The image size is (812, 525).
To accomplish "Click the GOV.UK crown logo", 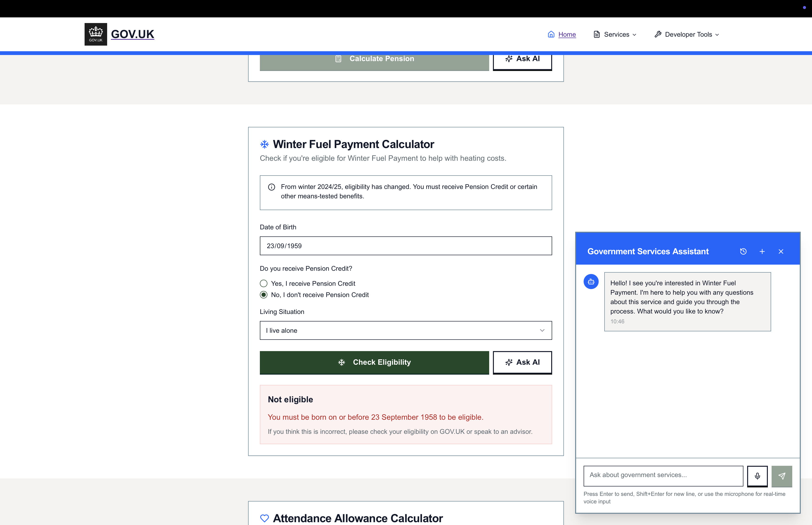I will click(96, 34).
